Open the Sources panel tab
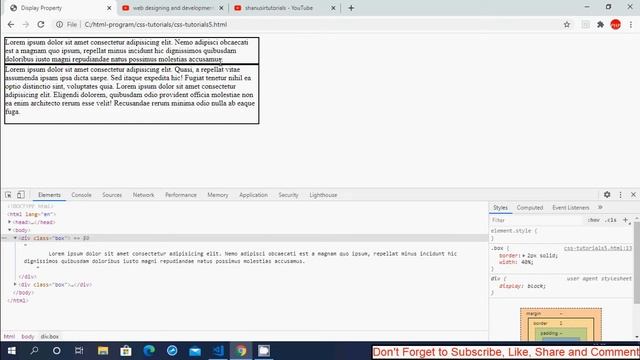Screen dimensions: 640x360 112,195
